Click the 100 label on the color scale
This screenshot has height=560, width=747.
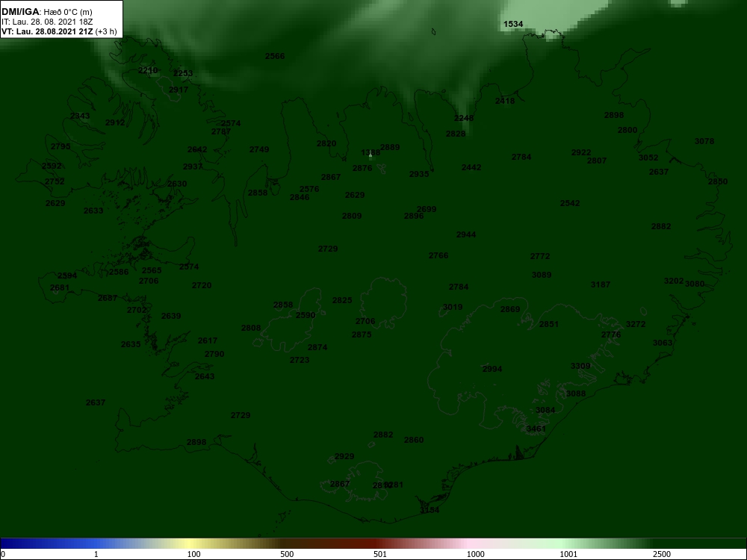coord(194,554)
